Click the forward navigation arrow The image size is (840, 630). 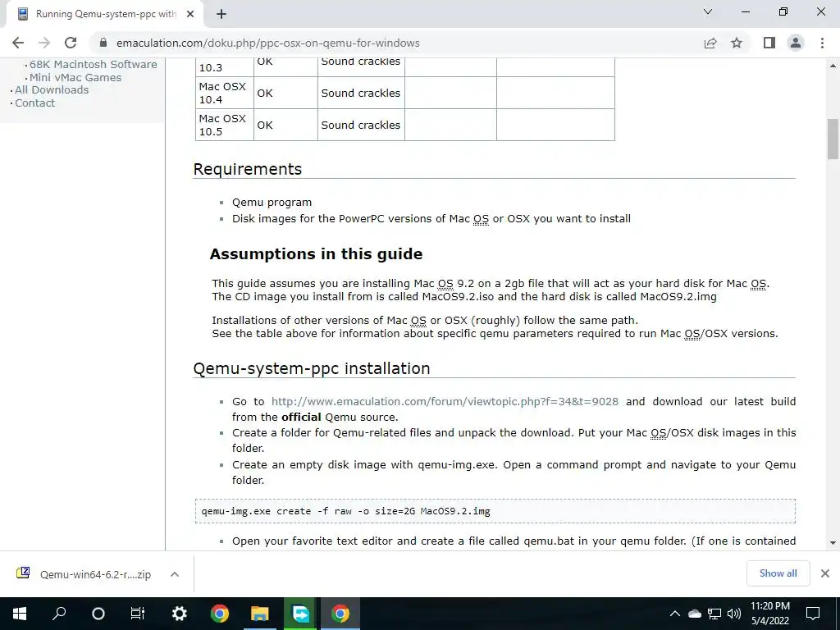pyautogui.click(x=44, y=43)
